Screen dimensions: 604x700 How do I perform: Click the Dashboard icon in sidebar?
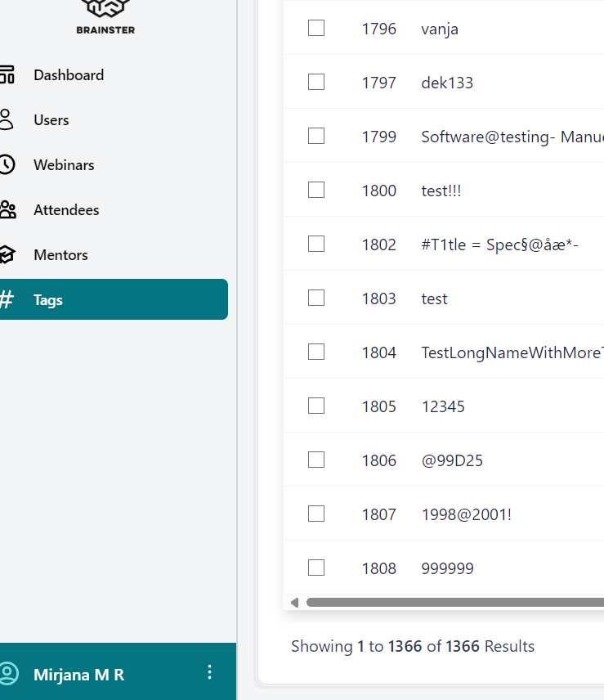[7, 75]
